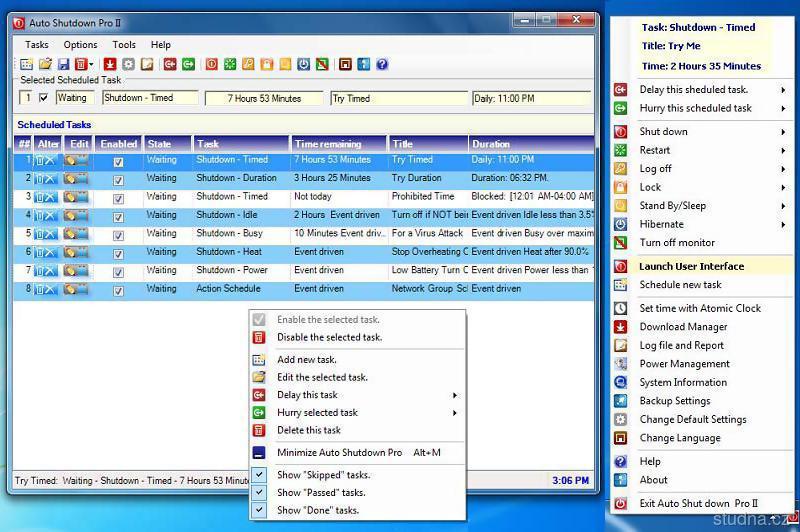
Task: Toggle Enabled checkbox for Action Schedule row
Action: coord(118,290)
